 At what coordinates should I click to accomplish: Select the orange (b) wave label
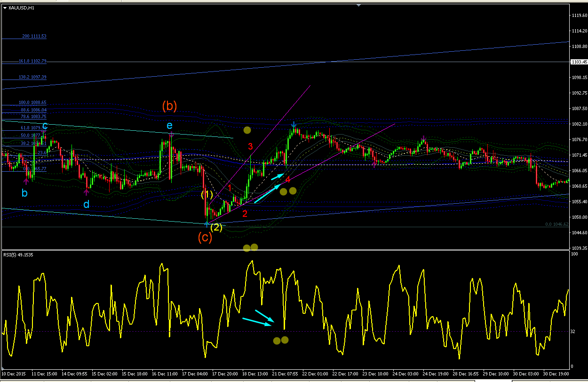pos(169,106)
